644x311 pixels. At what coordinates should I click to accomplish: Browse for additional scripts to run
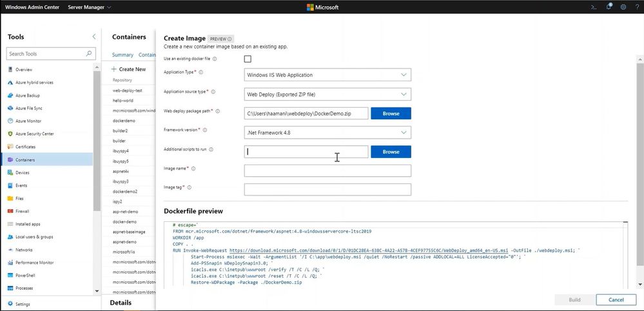[x=391, y=152]
